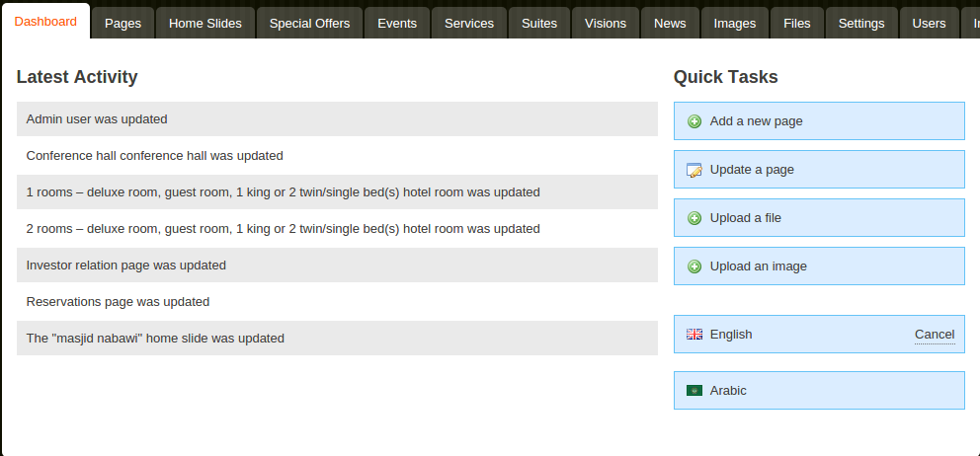Click the green plus icon beside Upload an image
Image resolution: width=980 pixels, height=456 pixels.
694,266
